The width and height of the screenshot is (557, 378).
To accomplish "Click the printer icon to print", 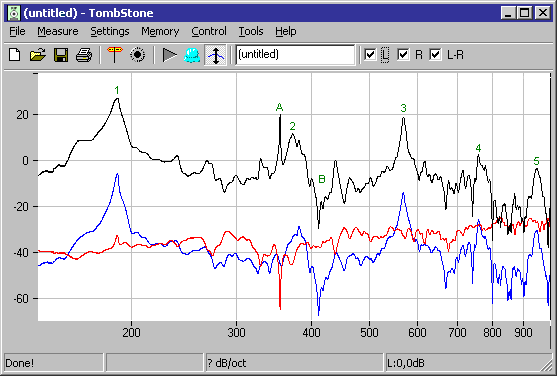I will coord(84,55).
